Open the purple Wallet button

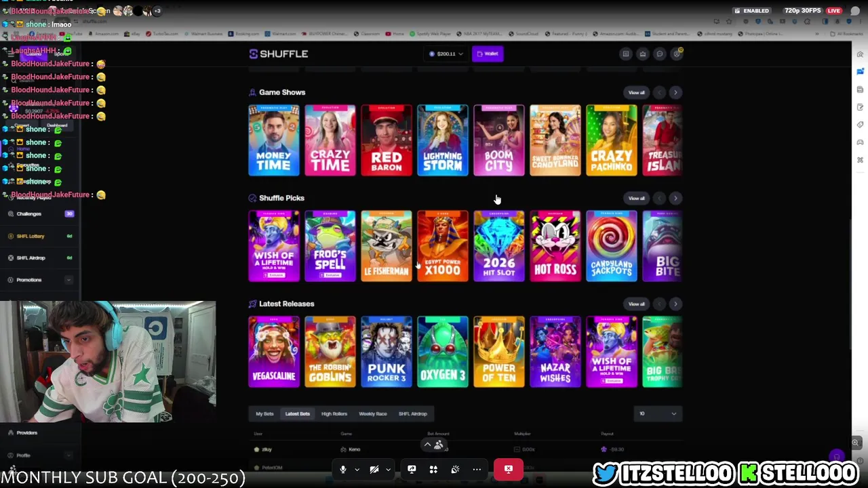(x=488, y=54)
